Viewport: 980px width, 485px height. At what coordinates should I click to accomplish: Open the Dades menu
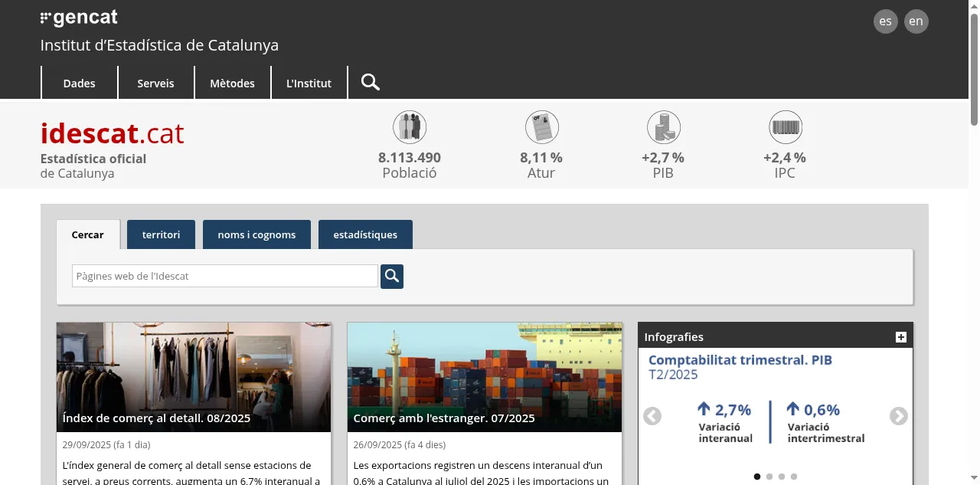[80, 83]
